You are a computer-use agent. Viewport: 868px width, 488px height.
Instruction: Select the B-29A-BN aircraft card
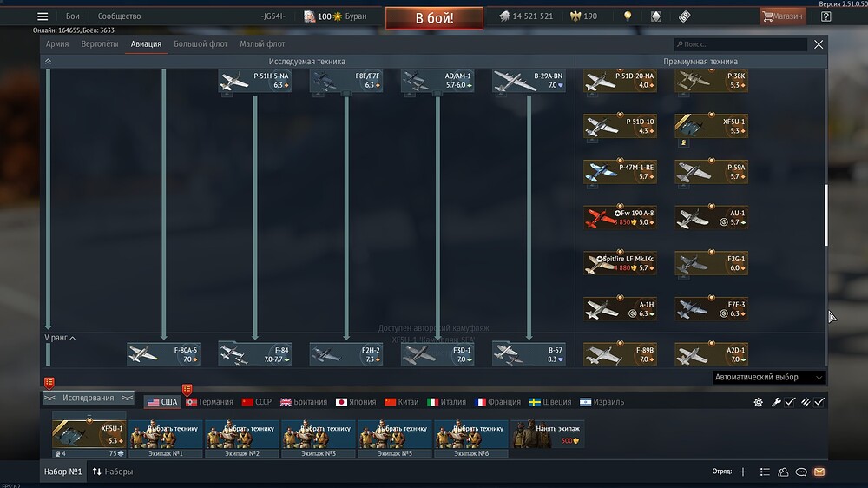pyautogui.click(x=529, y=82)
